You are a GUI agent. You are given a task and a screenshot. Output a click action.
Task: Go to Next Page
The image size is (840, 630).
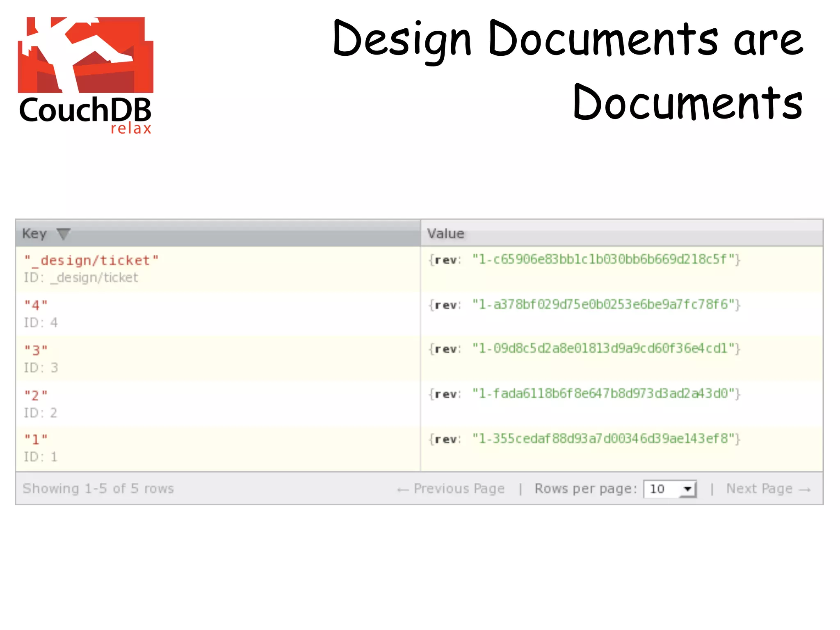tap(769, 489)
